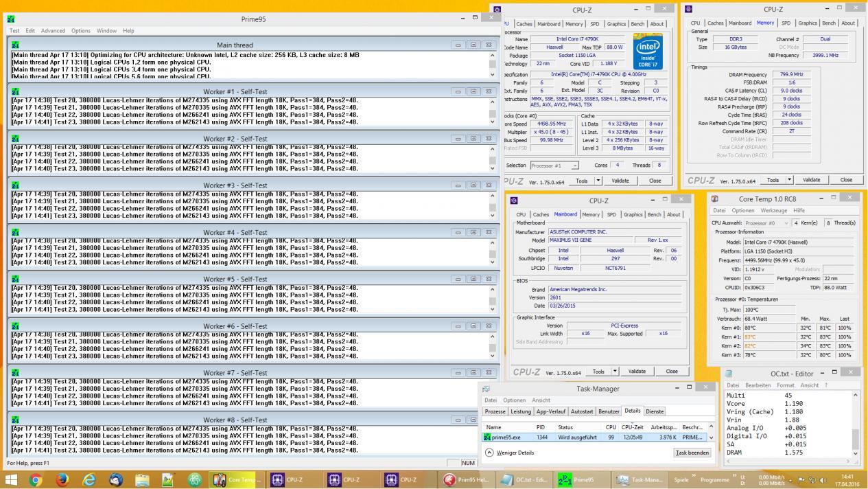Click OC.txt Editor notepad icon
This screenshot has height=489, width=868.
(729, 374)
